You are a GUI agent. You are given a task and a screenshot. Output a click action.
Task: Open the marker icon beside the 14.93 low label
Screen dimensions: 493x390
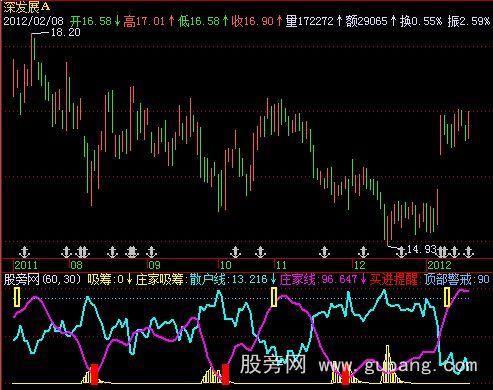click(401, 252)
